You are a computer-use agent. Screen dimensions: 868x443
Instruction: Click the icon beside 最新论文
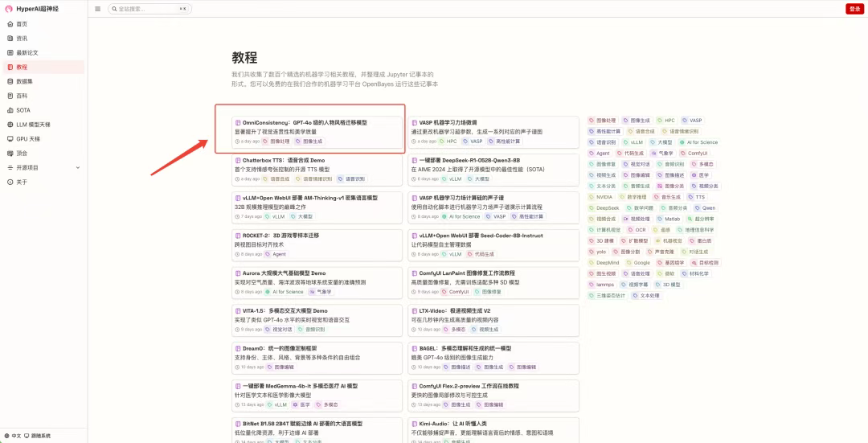(10, 53)
